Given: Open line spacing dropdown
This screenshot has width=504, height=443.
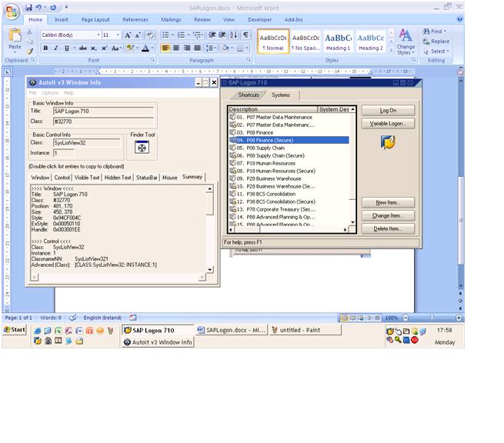Looking at the screenshot, I should click(211, 48).
